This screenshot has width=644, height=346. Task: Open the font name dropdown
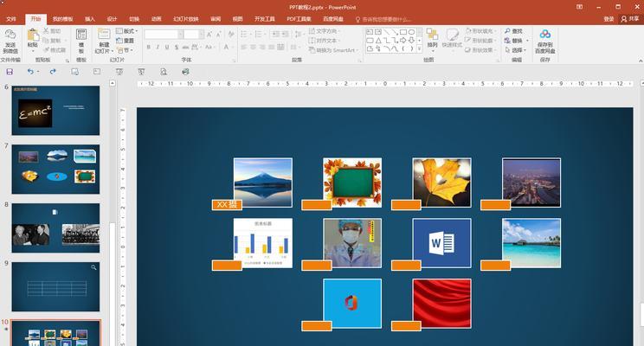180,35
